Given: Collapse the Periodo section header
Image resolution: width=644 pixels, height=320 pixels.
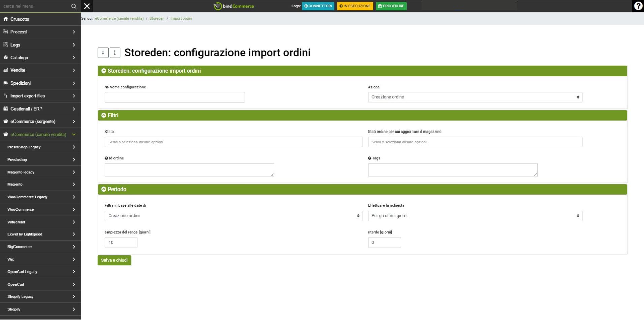Looking at the screenshot, I should click(104, 190).
